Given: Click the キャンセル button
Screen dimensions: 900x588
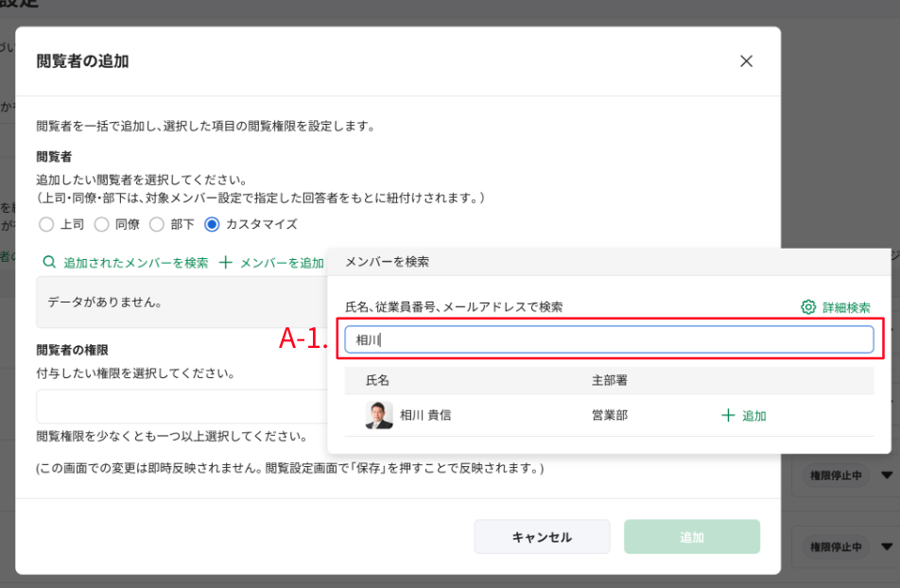Looking at the screenshot, I should 542,537.
